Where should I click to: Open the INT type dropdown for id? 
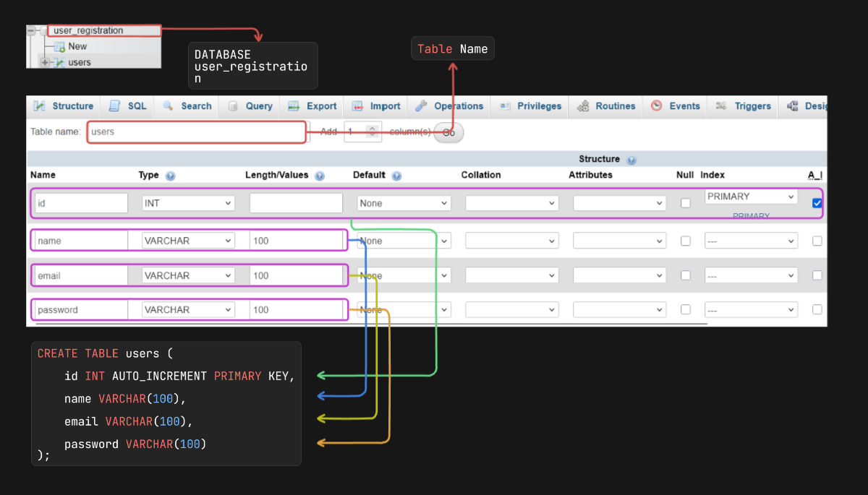[x=188, y=203]
